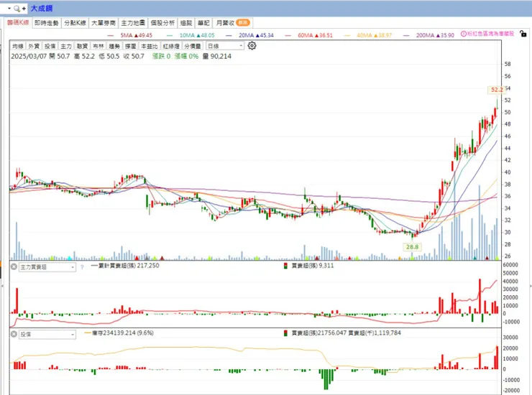Toggle the 外資 overlay button
The height and width of the screenshot is (395, 532).
(x=34, y=46)
